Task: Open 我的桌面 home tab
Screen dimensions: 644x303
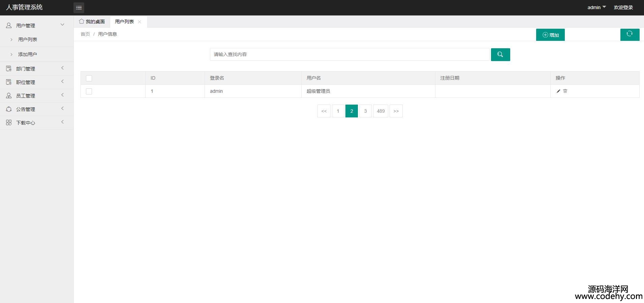Action: (92, 22)
